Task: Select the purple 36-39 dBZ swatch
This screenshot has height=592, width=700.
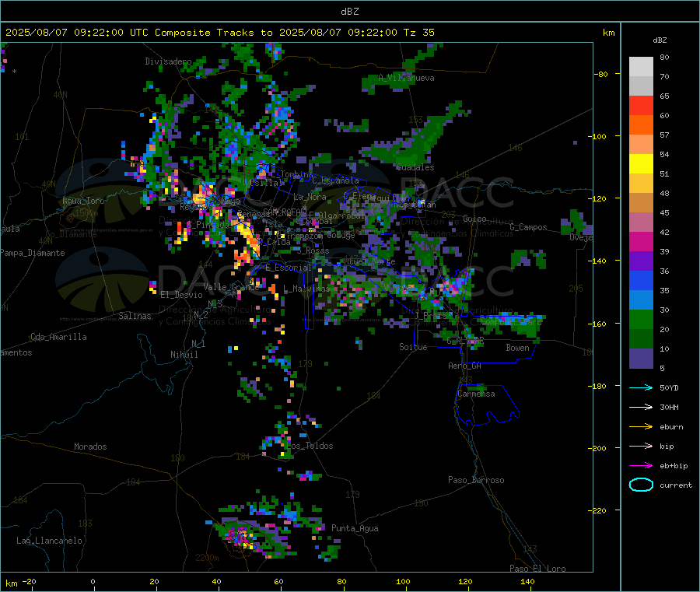Action: pos(641,261)
